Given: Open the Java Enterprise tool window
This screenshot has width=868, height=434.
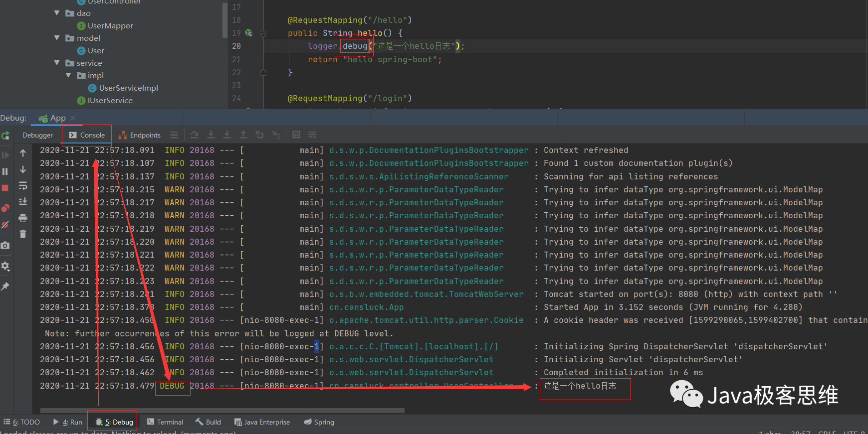Looking at the screenshot, I should (262, 422).
